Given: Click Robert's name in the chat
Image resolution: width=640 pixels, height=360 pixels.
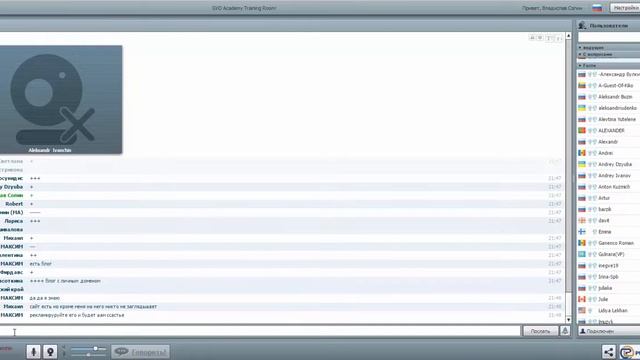Looking at the screenshot, I should 14,204.
